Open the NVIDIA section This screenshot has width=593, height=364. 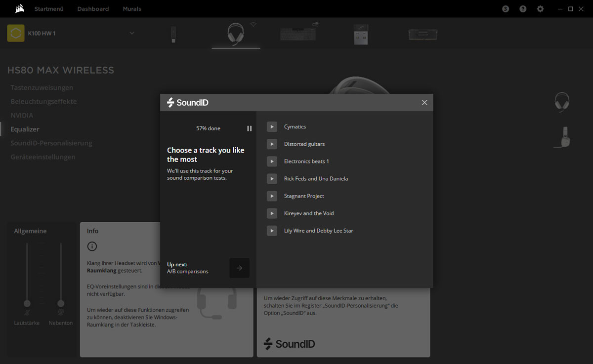pyautogui.click(x=22, y=115)
